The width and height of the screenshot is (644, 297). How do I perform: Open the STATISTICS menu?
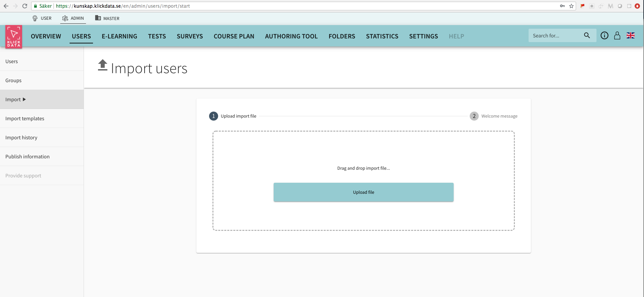tap(382, 36)
